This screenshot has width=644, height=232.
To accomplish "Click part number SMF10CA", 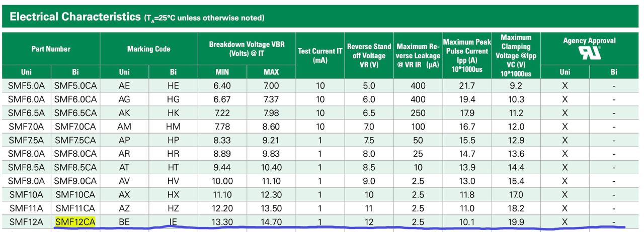I will pyautogui.click(x=76, y=194).
